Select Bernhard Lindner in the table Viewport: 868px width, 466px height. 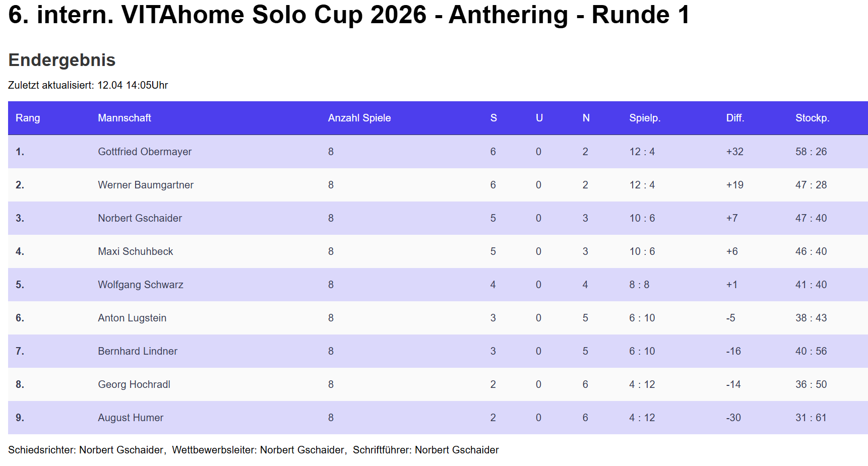(138, 351)
